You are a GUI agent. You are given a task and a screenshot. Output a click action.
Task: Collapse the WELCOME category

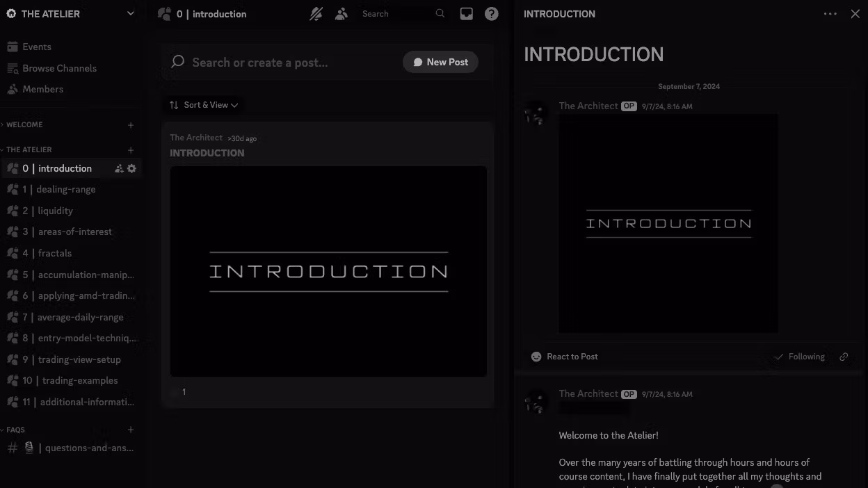coord(24,125)
